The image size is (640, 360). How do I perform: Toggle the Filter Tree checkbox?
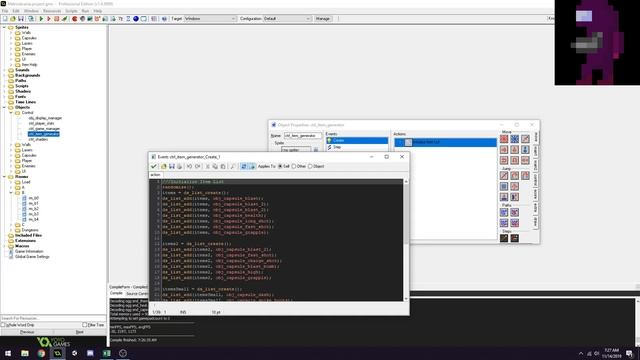click(x=84, y=325)
